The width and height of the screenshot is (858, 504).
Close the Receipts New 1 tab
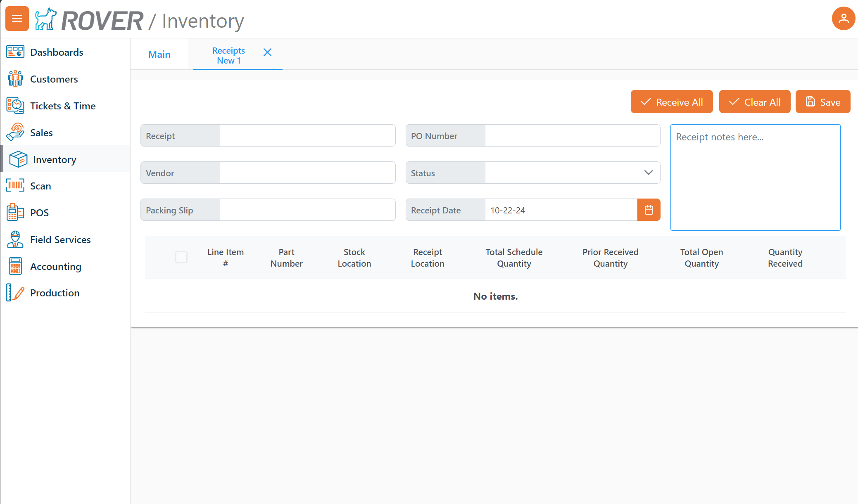[267, 52]
